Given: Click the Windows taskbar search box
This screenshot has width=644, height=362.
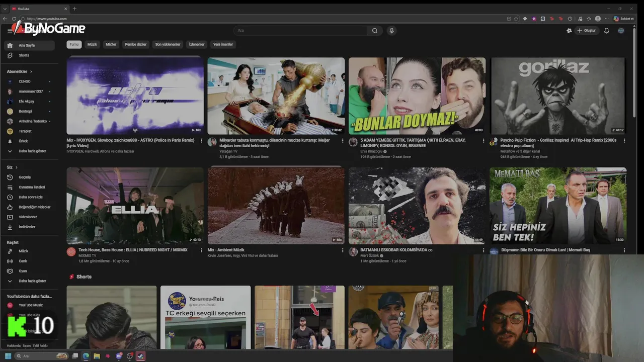Looking at the screenshot, I should click(41, 356).
